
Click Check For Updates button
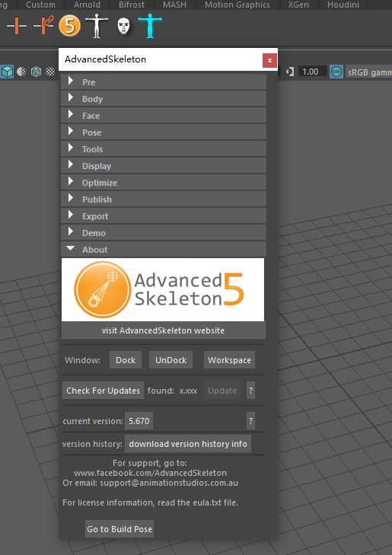coord(103,391)
